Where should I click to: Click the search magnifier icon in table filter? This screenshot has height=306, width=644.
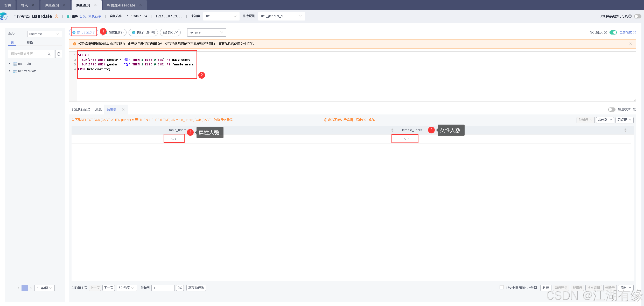click(x=49, y=54)
